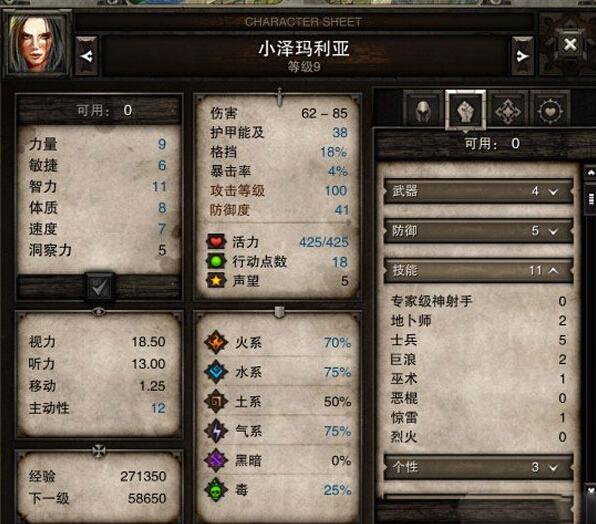596x524 pixels.
Task: Select the cross-shaped talents tab icon
Action: coord(508,111)
